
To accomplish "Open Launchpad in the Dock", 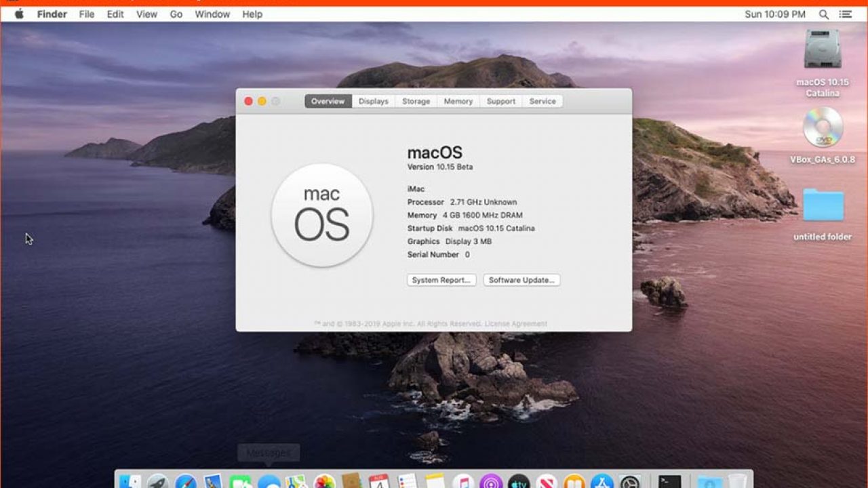I will pyautogui.click(x=158, y=482).
